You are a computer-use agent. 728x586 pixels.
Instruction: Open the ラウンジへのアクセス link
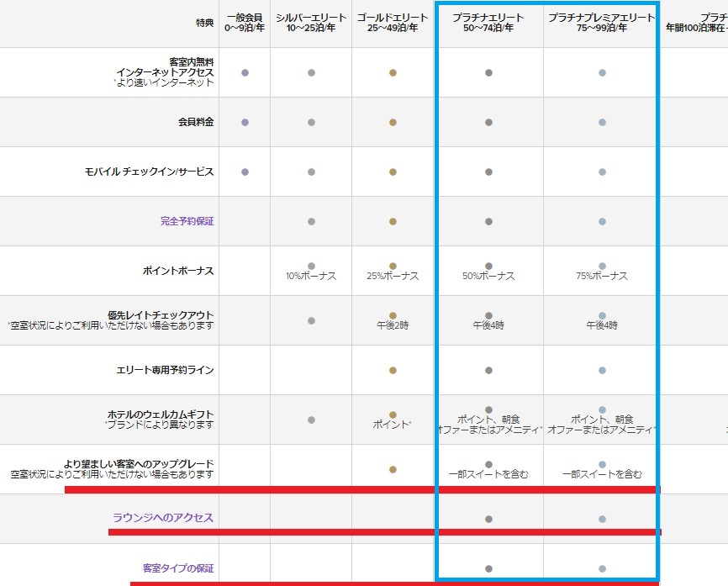[x=163, y=517]
